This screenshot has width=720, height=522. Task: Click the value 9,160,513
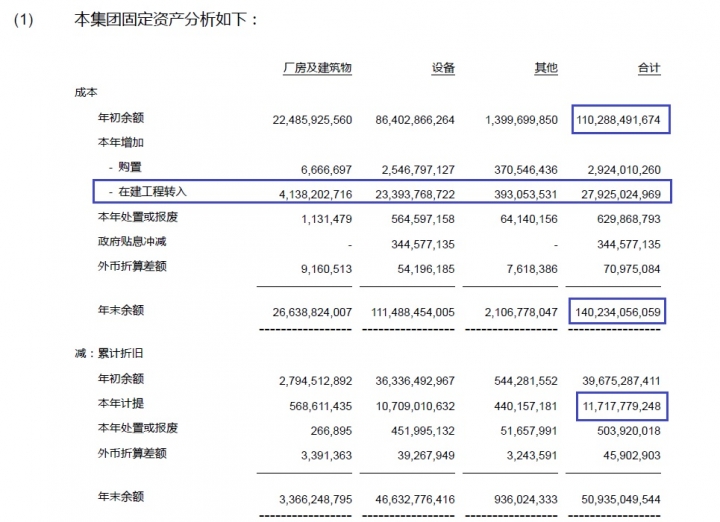(x=326, y=269)
